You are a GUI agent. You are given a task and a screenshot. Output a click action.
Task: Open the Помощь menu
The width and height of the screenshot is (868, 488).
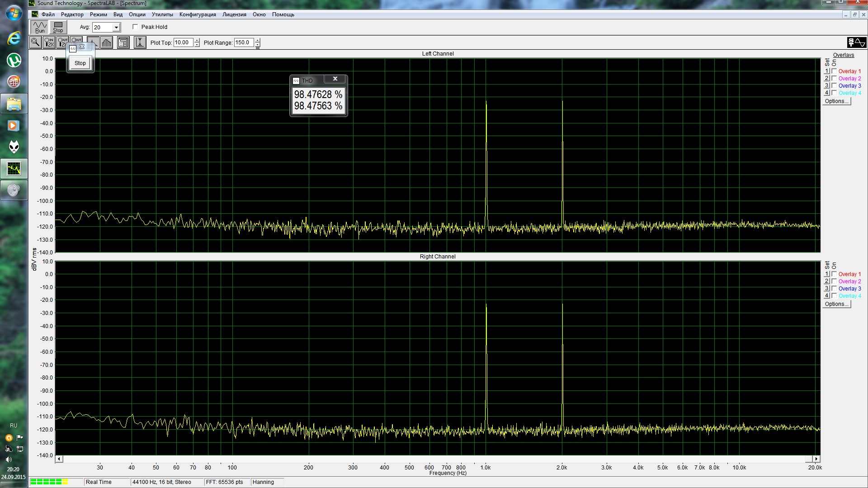point(283,14)
